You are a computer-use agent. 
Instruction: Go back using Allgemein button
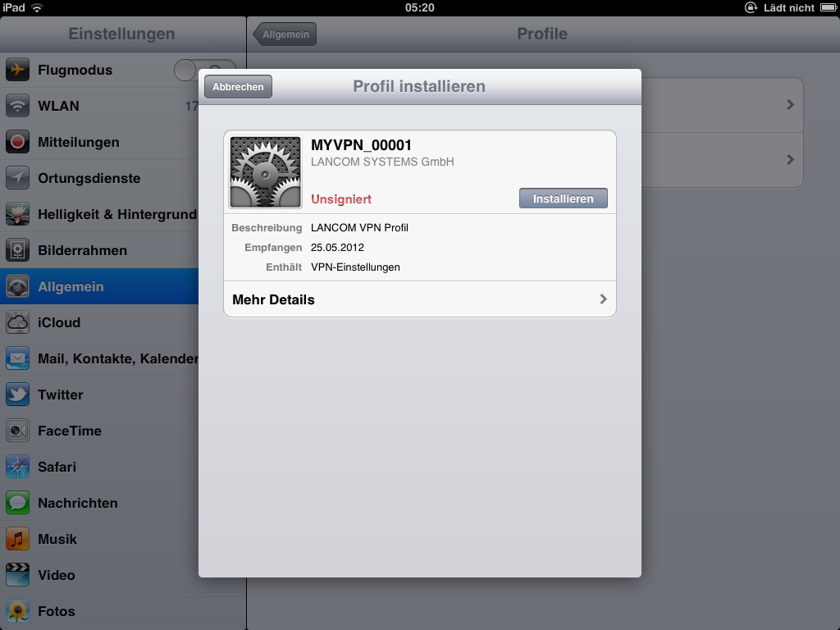[x=285, y=34]
